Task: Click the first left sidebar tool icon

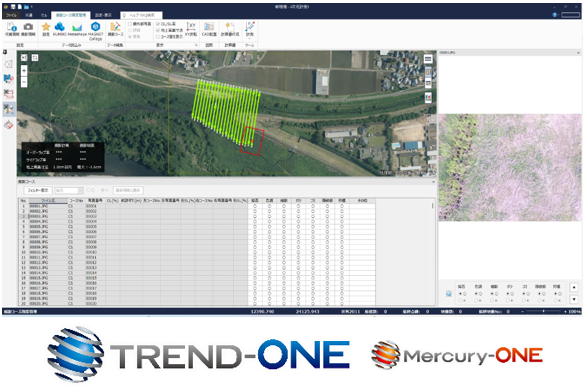Action: 9,64
